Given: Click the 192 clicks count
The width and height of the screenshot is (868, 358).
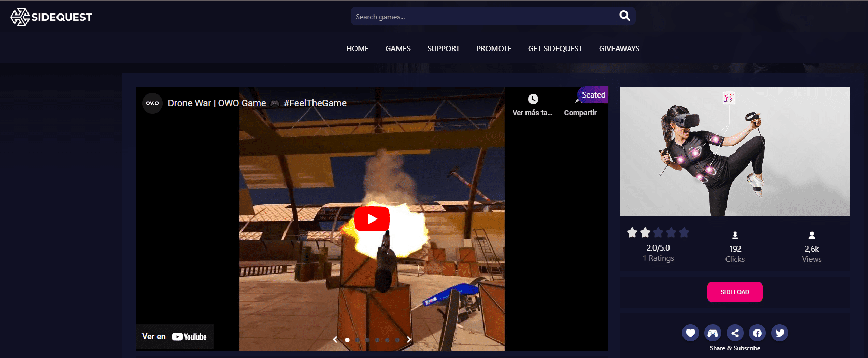Looking at the screenshot, I should (x=735, y=249).
